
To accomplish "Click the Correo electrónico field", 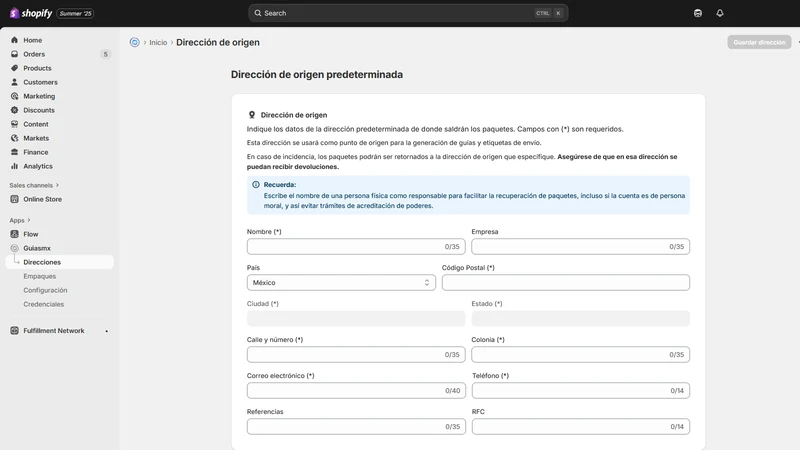I will click(356, 391).
